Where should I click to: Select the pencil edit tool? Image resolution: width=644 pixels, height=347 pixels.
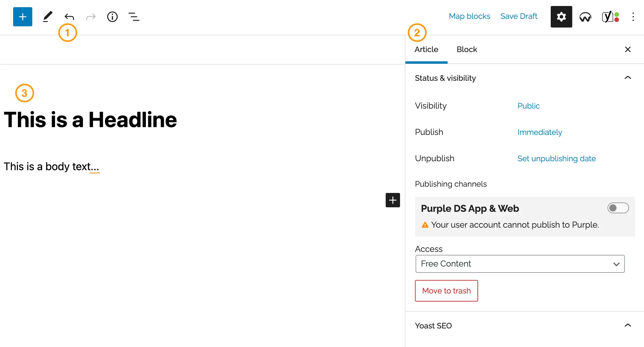(48, 17)
